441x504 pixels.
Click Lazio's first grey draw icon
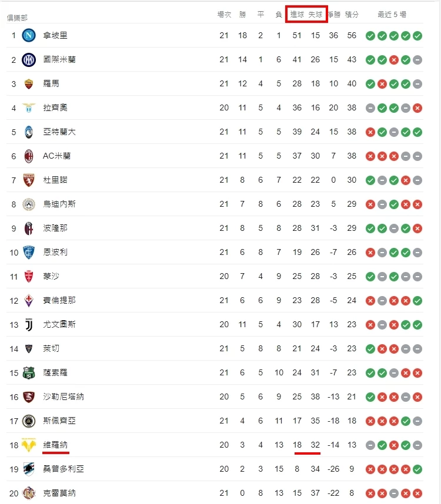tap(370, 108)
